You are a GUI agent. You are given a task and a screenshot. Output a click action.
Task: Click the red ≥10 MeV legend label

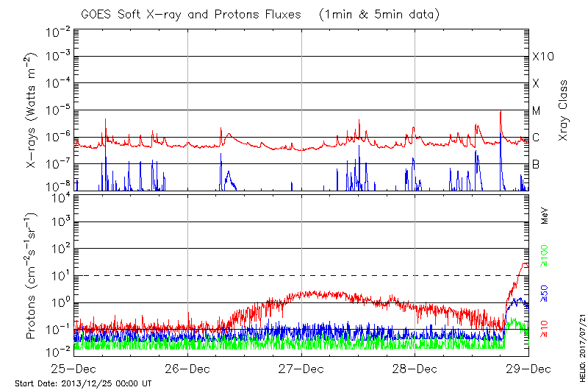tap(545, 329)
